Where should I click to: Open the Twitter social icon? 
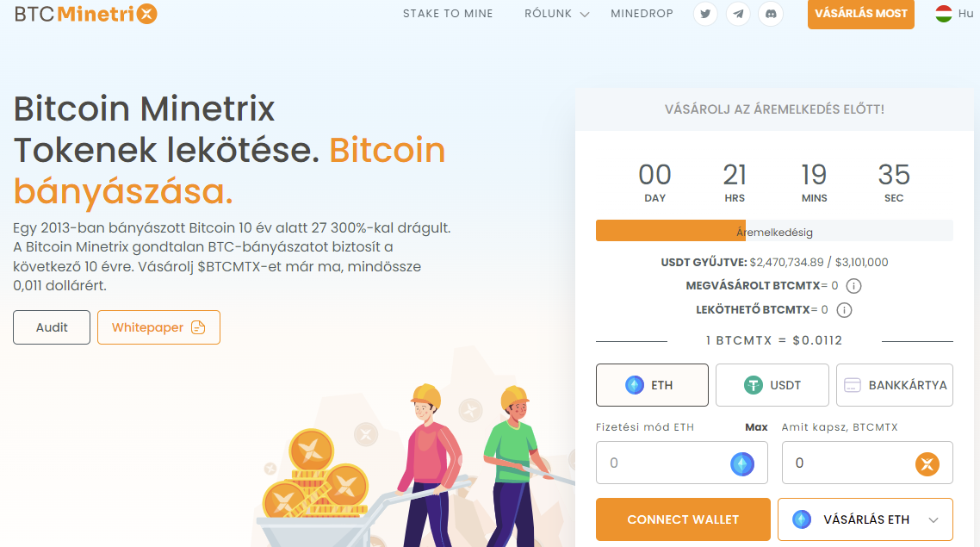pyautogui.click(x=705, y=14)
